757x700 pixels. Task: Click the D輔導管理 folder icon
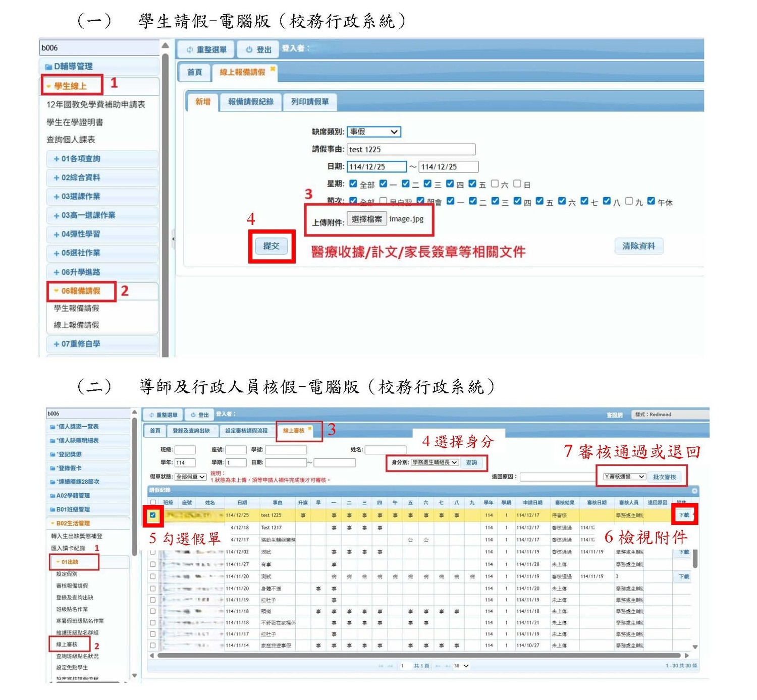pyautogui.click(x=48, y=67)
